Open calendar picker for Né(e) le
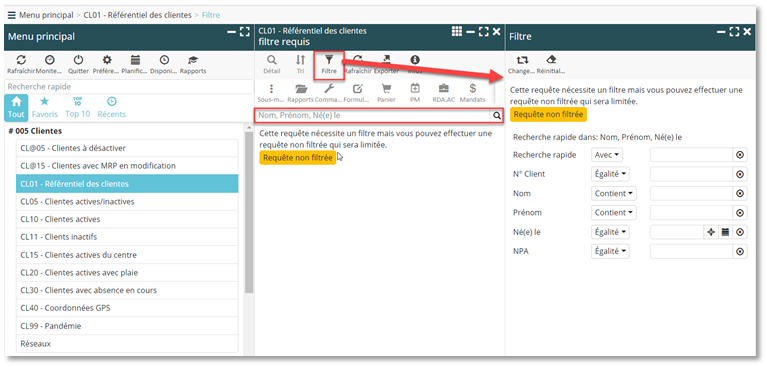 click(x=725, y=232)
